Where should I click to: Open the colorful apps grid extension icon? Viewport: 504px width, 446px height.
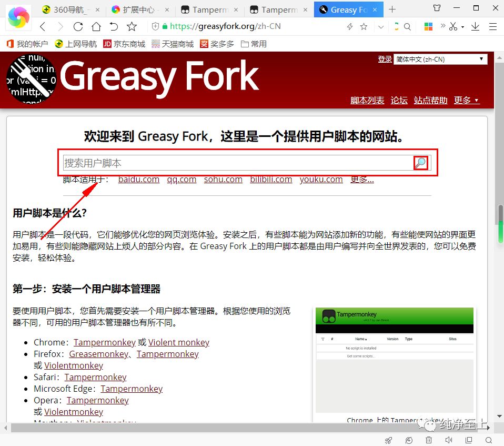click(x=428, y=26)
